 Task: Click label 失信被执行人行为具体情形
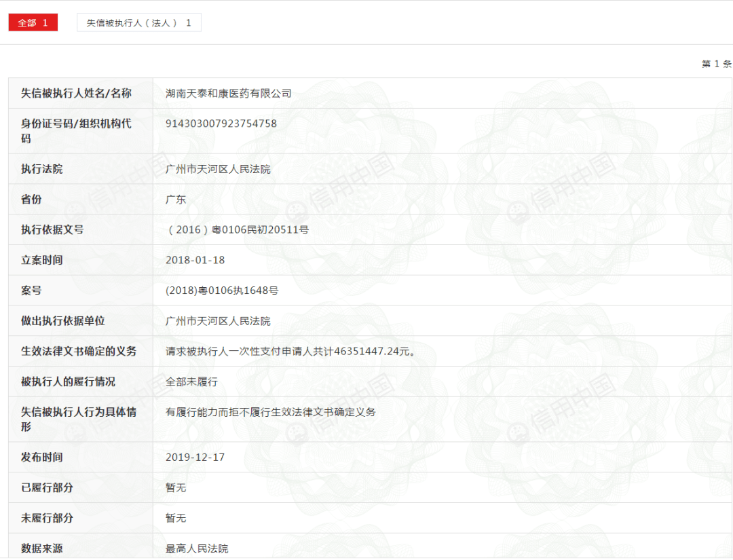(x=79, y=419)
